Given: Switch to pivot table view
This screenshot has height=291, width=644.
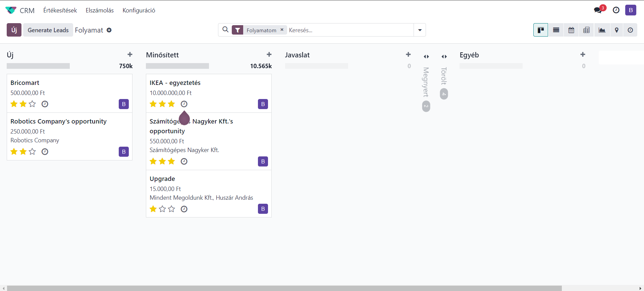Looking at the screenshot, I should [586, 30].
